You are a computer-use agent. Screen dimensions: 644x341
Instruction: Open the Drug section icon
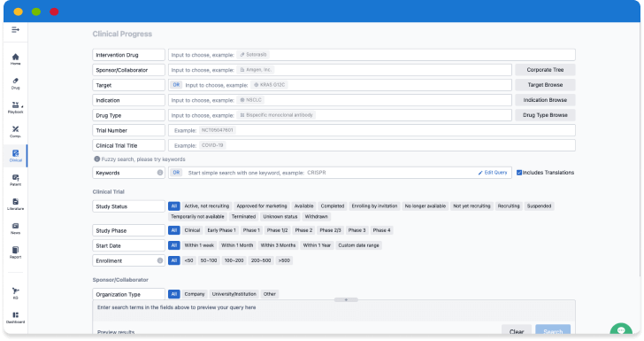15,83
